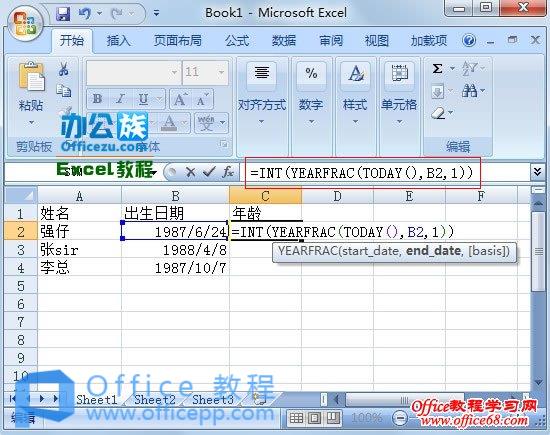Open quick access toolbar customize arrow
550x435 pixels.
[156, 14]
